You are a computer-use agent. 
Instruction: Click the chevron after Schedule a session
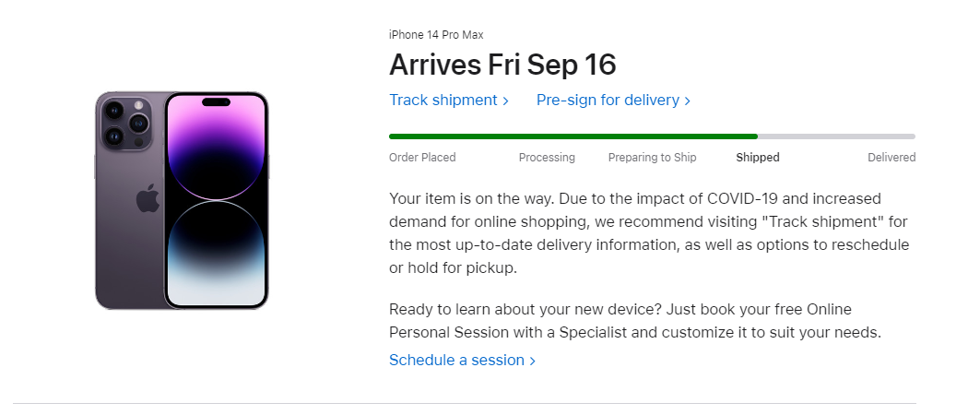point(533,361)
